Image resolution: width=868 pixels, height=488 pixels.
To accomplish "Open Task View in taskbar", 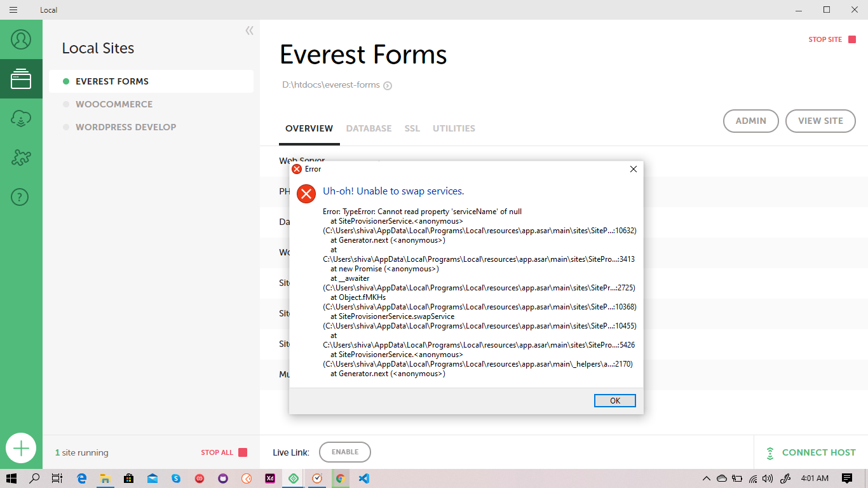I will pyautogui.click(x=57, y=478).
